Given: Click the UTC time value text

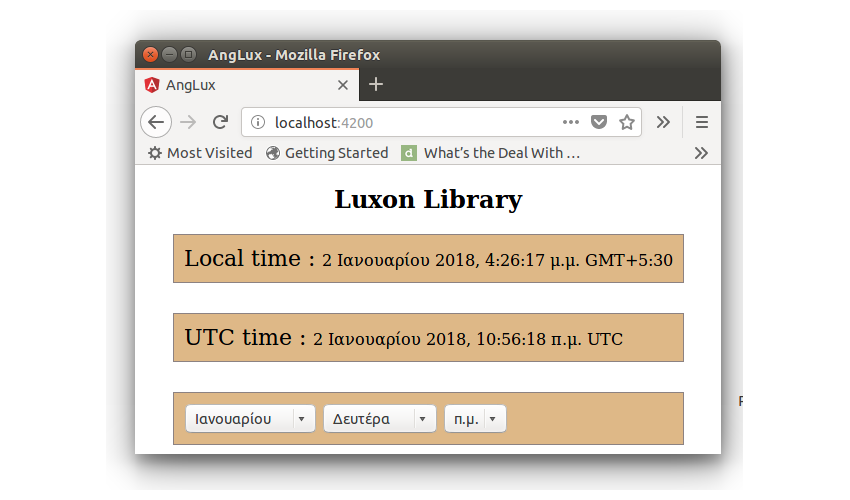Looking at the screenshot, I should point(468,339).
